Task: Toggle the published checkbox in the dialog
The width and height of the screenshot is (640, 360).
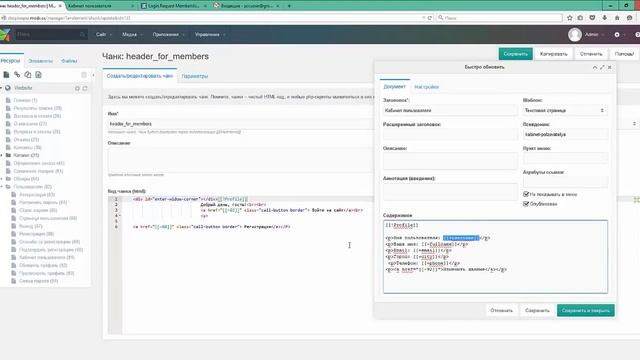Action: pos(526,204)
